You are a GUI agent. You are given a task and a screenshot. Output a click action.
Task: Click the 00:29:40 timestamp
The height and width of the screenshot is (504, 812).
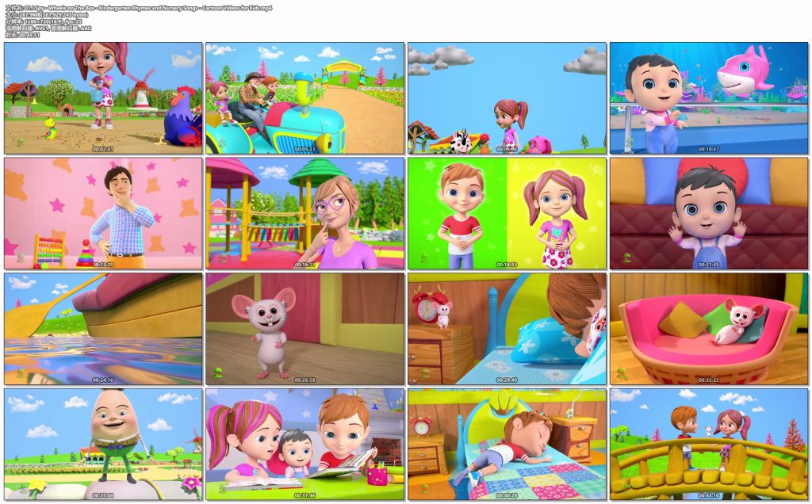pyautogui.click(x=507, y=380)
